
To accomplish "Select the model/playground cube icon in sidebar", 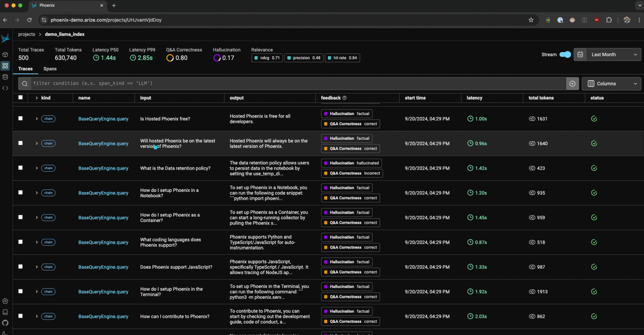I will coord(5,54).
